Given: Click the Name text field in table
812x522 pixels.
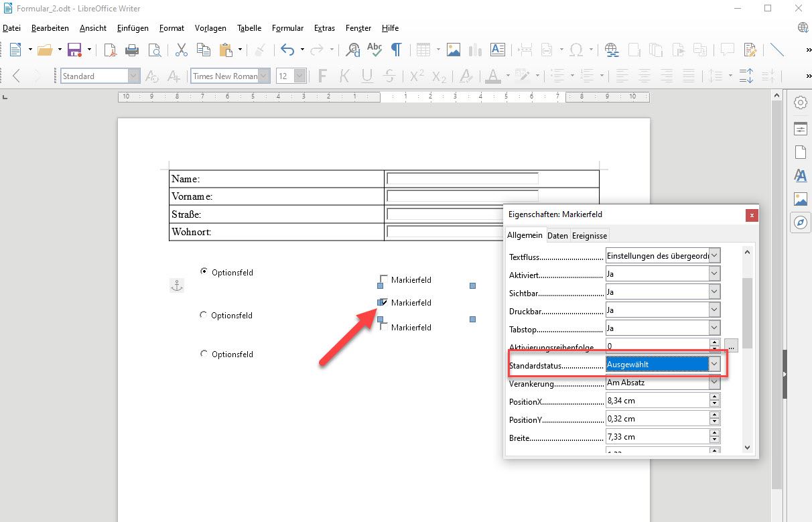Looking at the screenshot, I should [x=462, y=178].
